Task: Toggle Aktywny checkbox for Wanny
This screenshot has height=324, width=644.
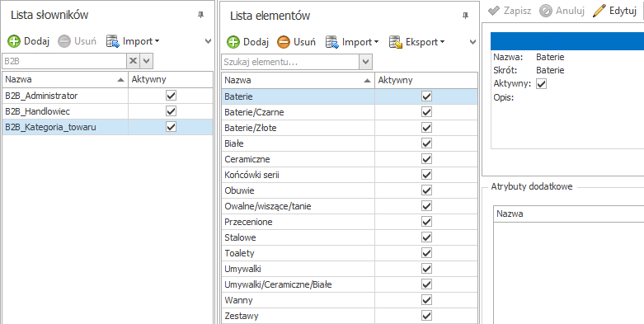Action: pos(427,300)
